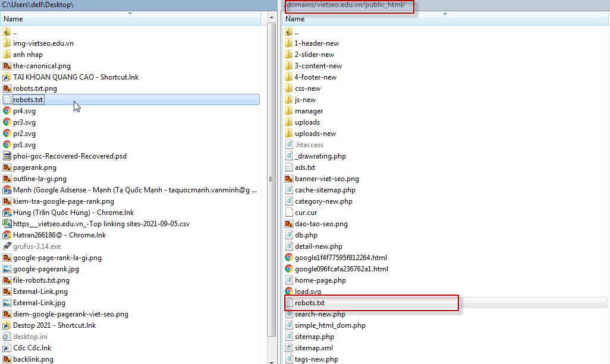
Task: Click the local panel vertical scrollbar
Action: [x=272, y=178]
